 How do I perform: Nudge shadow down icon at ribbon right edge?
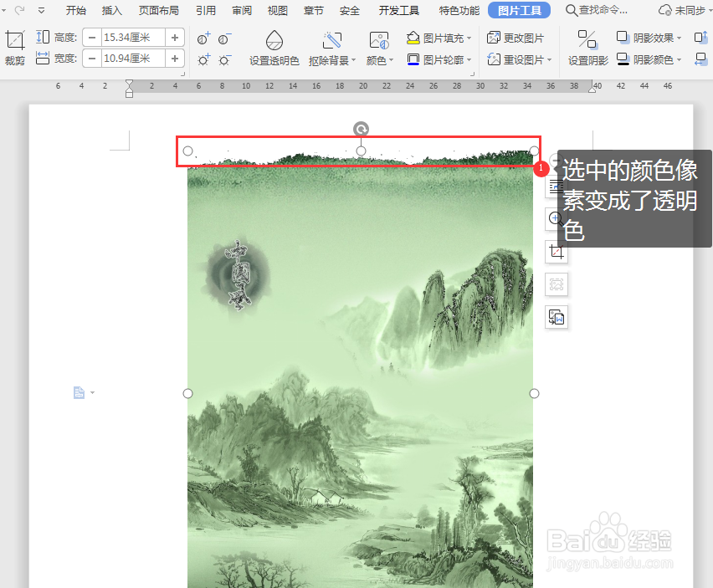pyautogui.click(x=700, y=59)
